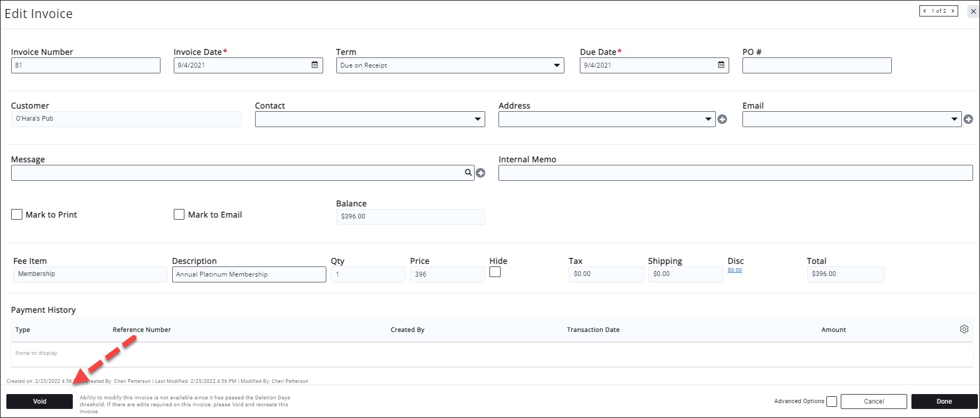Click the plus icon next to Email
980x418 pixels.
click(968, 119)
